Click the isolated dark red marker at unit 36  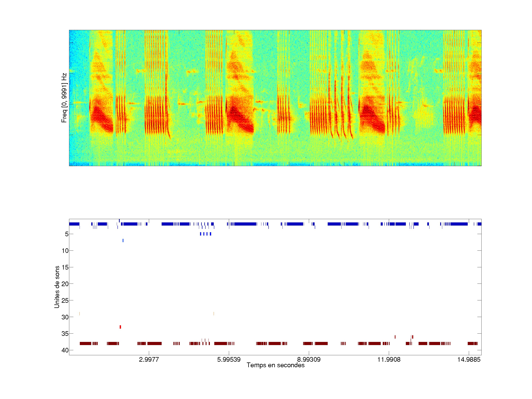point(395,337)
